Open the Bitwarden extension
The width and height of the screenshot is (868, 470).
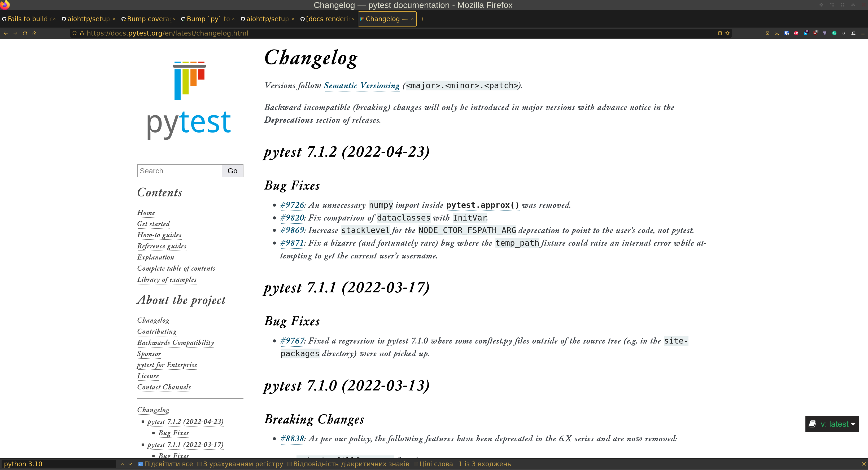(x=787, y=33)
